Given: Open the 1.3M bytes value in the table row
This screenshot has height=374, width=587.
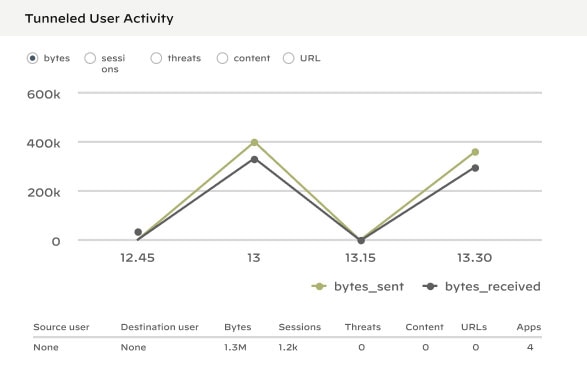Looking at the screenshot, I should click(235, 347).
